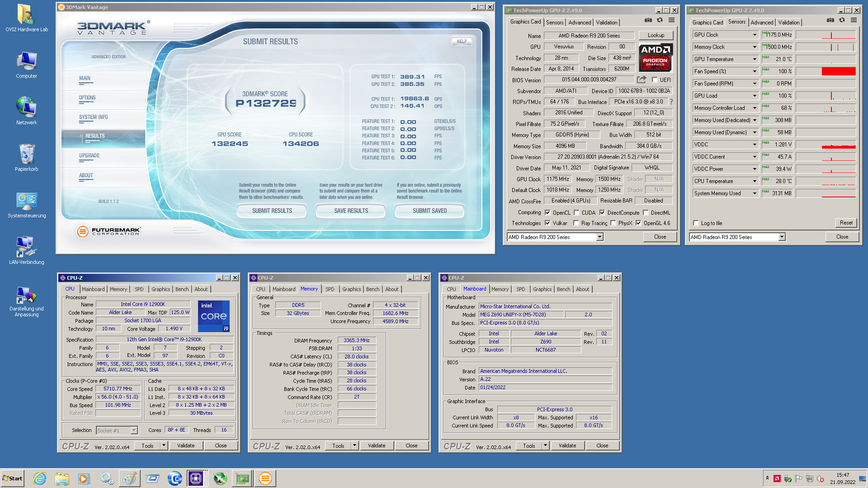Toggle OpenCL checkbox
The image size is (868, 488).
[x=547, y=213]
